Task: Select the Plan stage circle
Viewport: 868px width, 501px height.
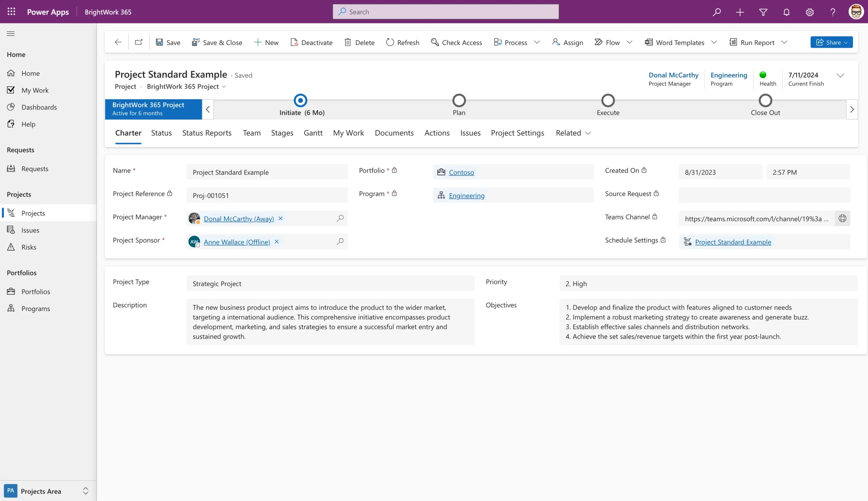Action: [459, 100]
